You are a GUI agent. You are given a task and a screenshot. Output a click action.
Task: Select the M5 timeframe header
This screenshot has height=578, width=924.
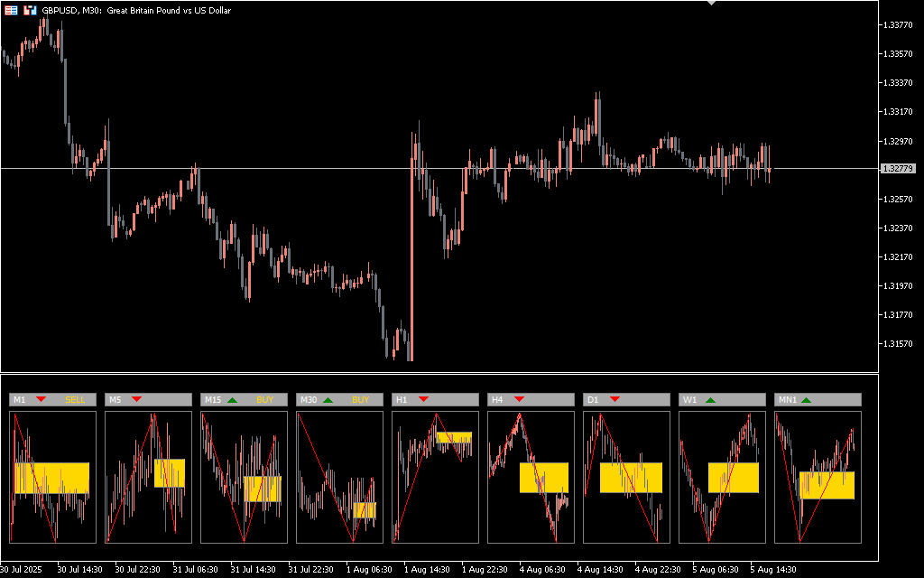(115, 399)
